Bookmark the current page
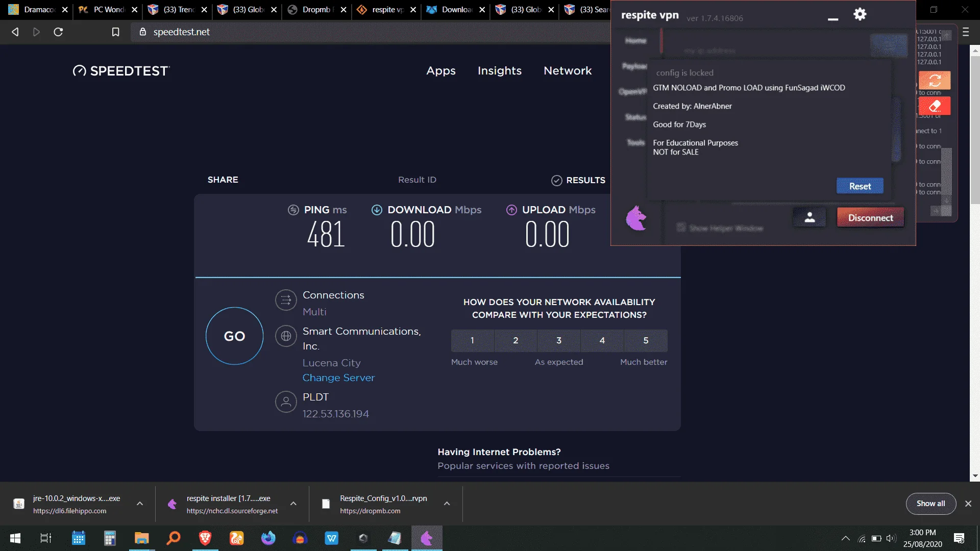 coord(116,32)
